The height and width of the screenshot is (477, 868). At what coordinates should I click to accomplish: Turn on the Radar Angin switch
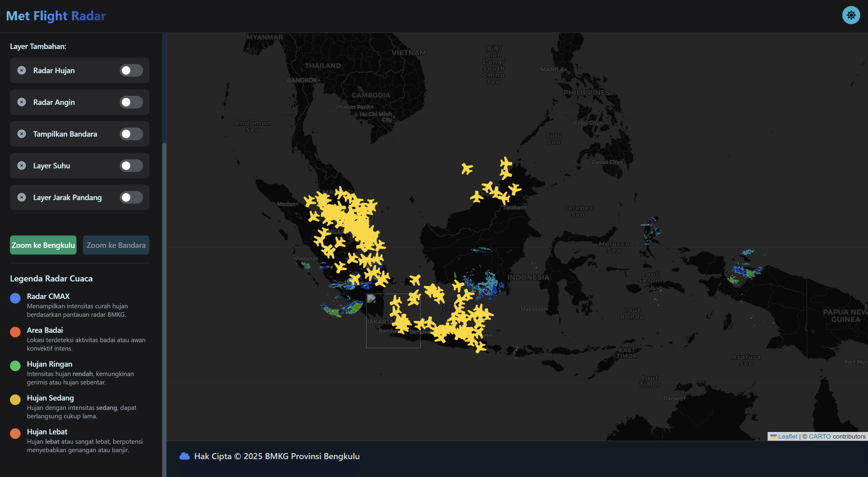pos(131,102)
